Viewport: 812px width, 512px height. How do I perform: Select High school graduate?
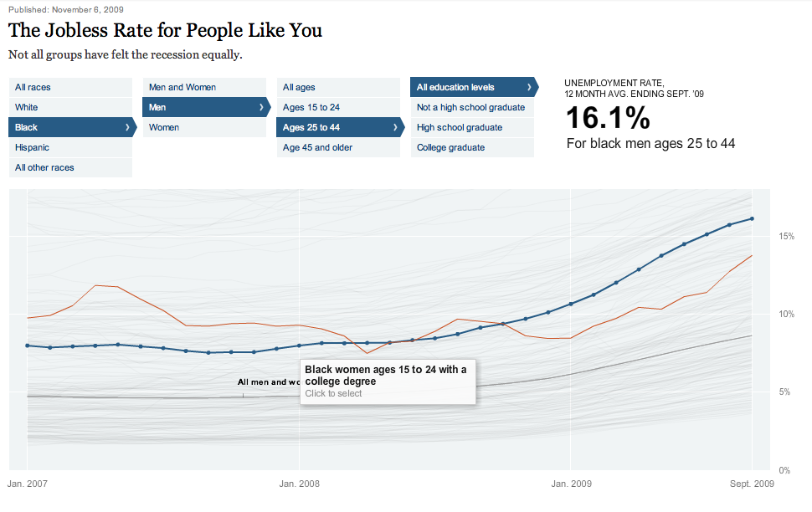coord(469,127)
